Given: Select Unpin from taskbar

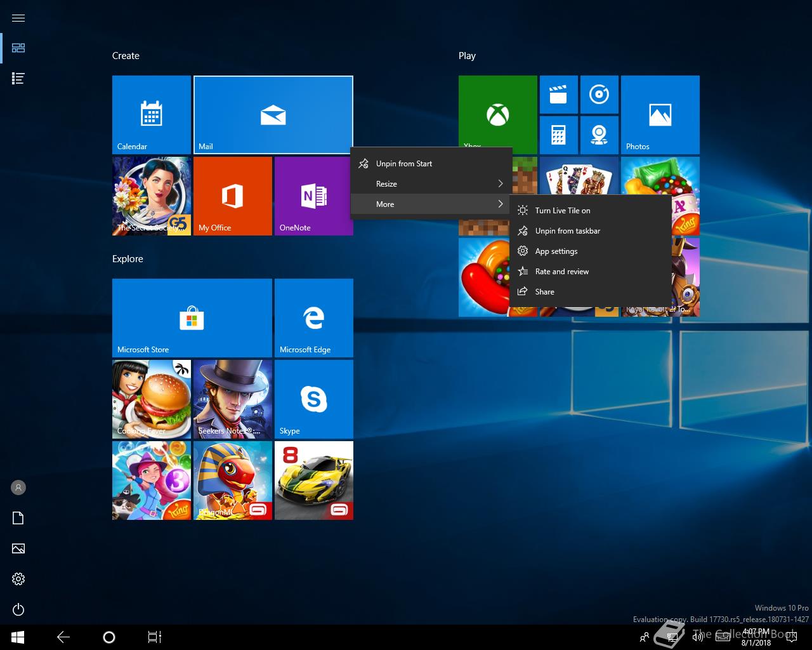Looking at the screenshot, I should click(591, 231).
